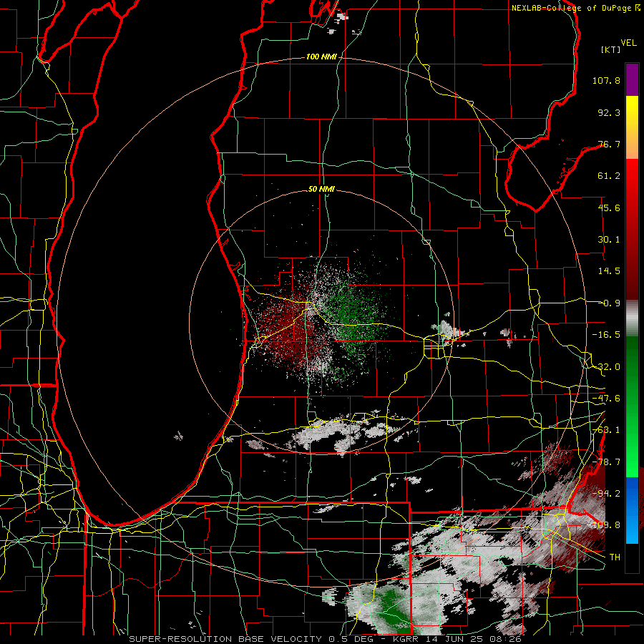Click the -16.5 velocity scale value
The height and width of the screenshot is (644, 644).
(x=606, y=335)
